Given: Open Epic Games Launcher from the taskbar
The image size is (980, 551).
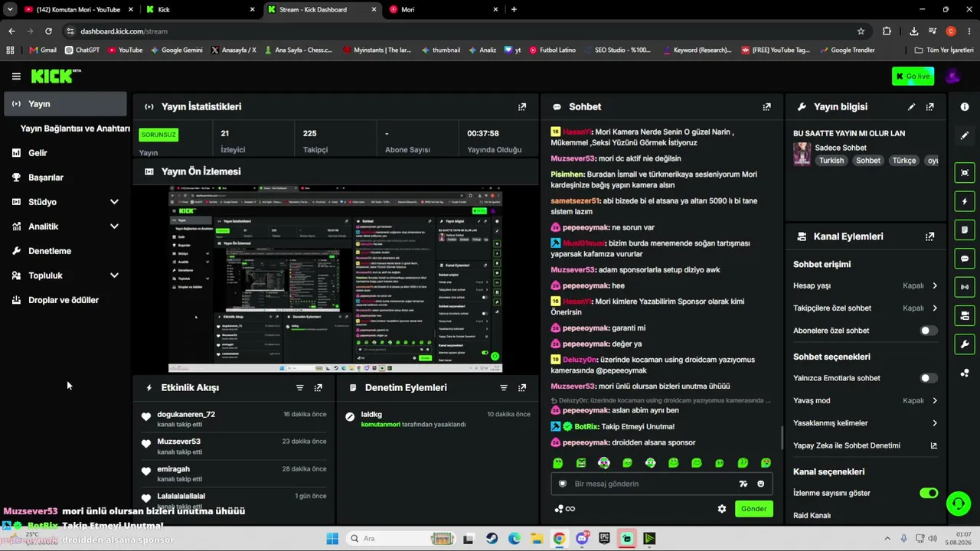Looking at the screenshot, I should 604,539.
